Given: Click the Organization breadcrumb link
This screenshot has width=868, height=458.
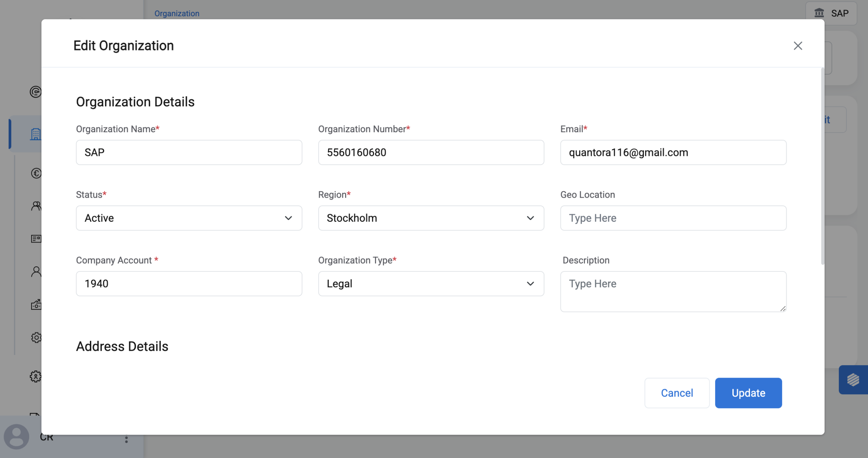Looking at the screenshot, I should (x=177, y=14).
